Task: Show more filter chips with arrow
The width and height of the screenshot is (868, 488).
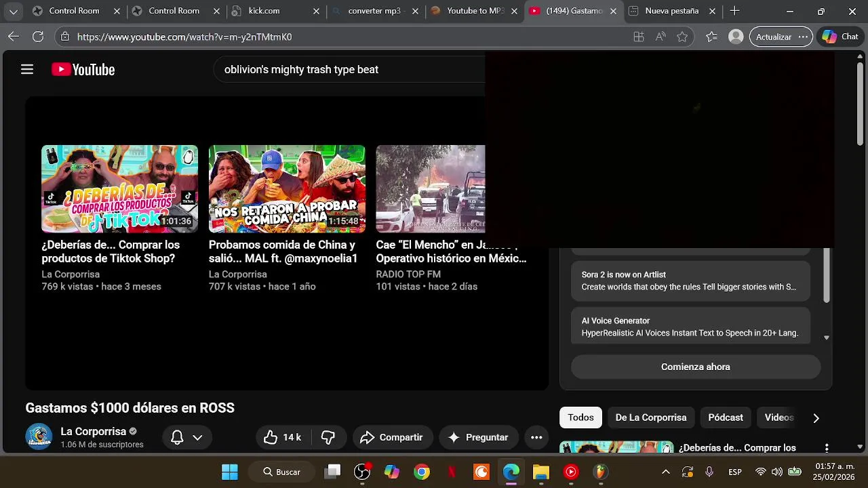Action: tap(816, 418)
